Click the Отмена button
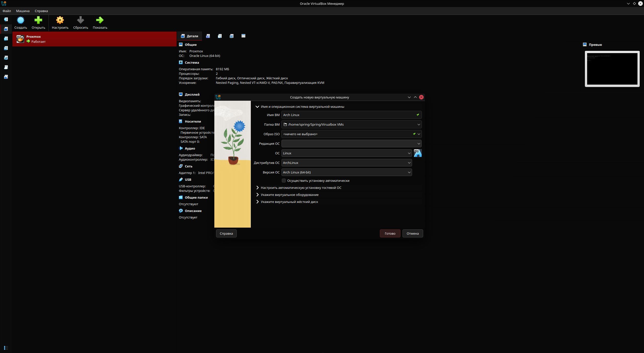The height and width of the screenshot is (353, 644). (x=413, y=233)
